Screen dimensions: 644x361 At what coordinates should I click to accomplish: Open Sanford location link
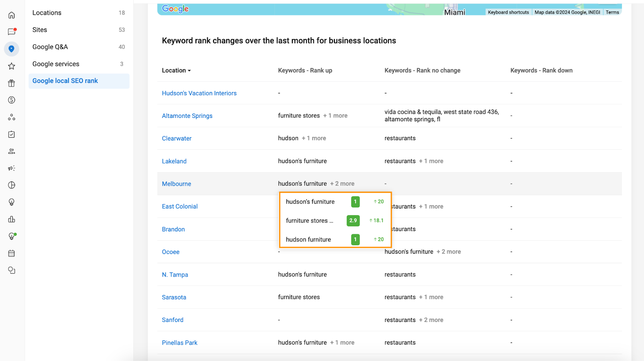(173, 320)
